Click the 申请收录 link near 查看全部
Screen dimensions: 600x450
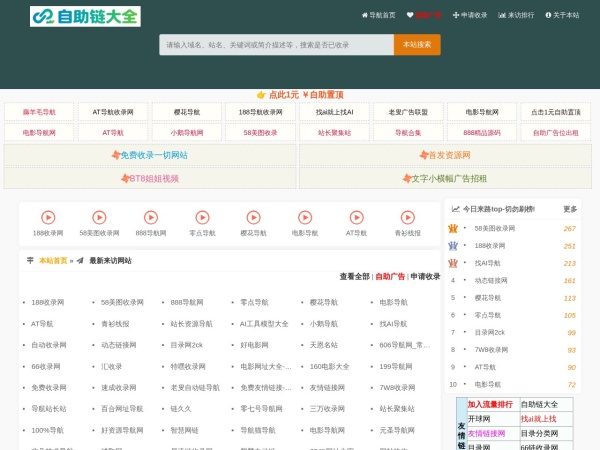[426, 276]
